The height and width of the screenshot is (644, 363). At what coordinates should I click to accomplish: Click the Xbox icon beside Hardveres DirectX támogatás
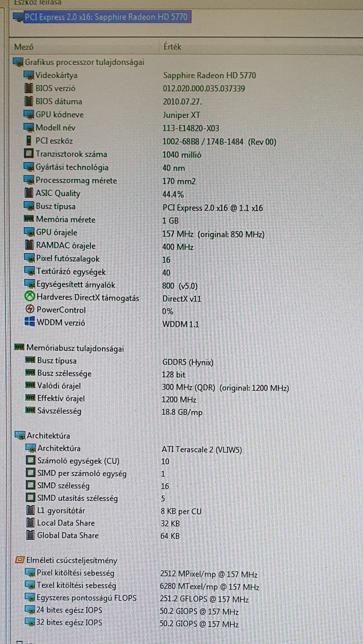[30, 296]
